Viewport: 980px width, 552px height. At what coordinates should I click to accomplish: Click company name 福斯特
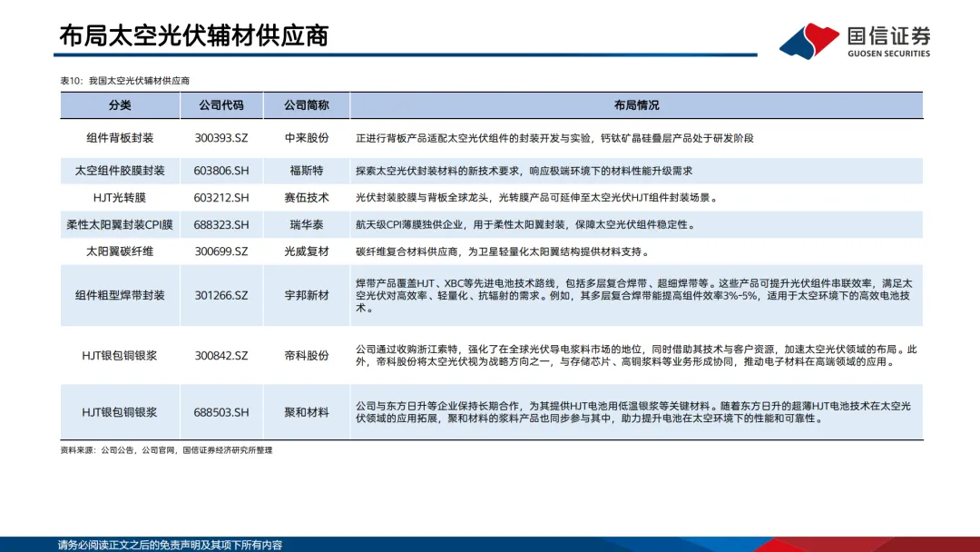pyautogui.click(x=307, y=171)
